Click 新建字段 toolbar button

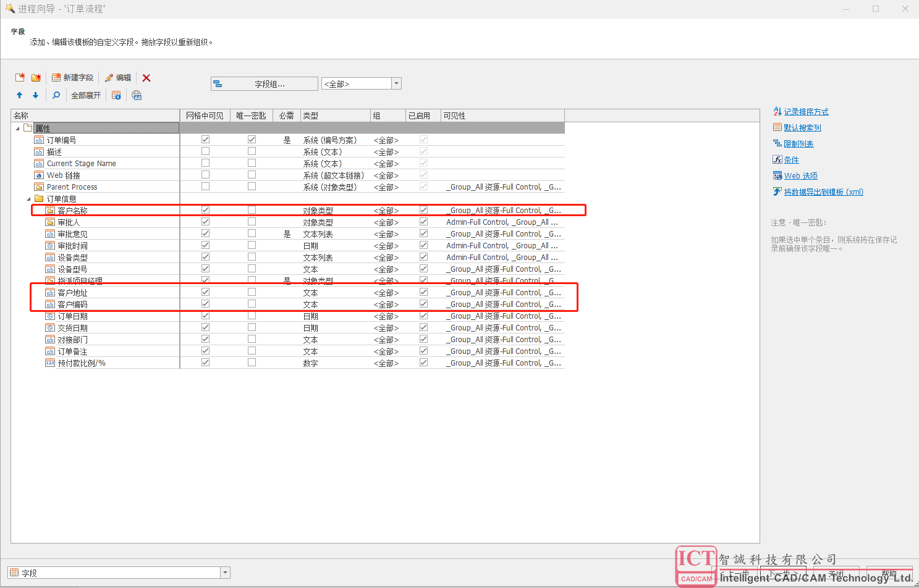point(73,78)
